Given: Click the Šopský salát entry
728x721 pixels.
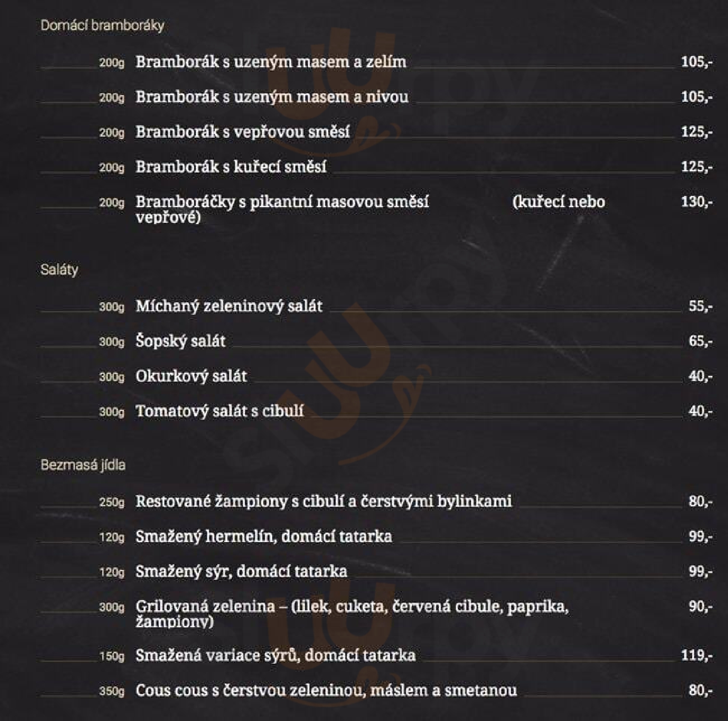Looking at the screenshot, I should (181, 341).
